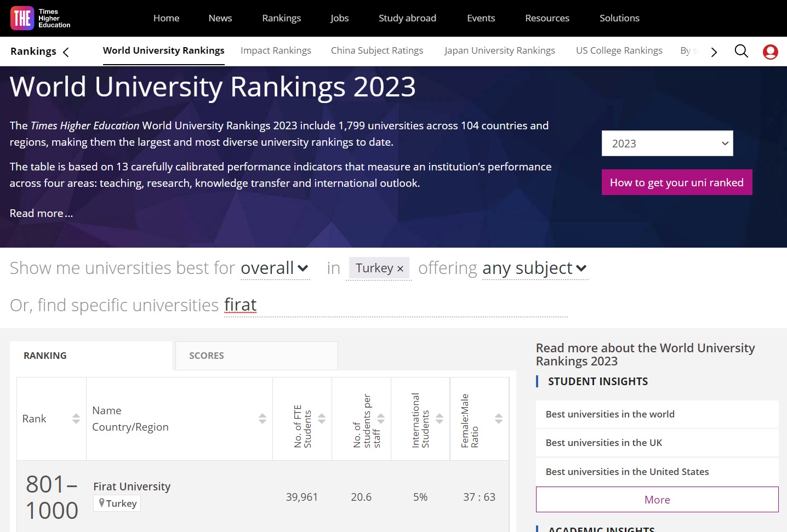This screenshot has width=787, height=532.
Task: Click the 37 : 63 ratio value
Action: (480, 497)
